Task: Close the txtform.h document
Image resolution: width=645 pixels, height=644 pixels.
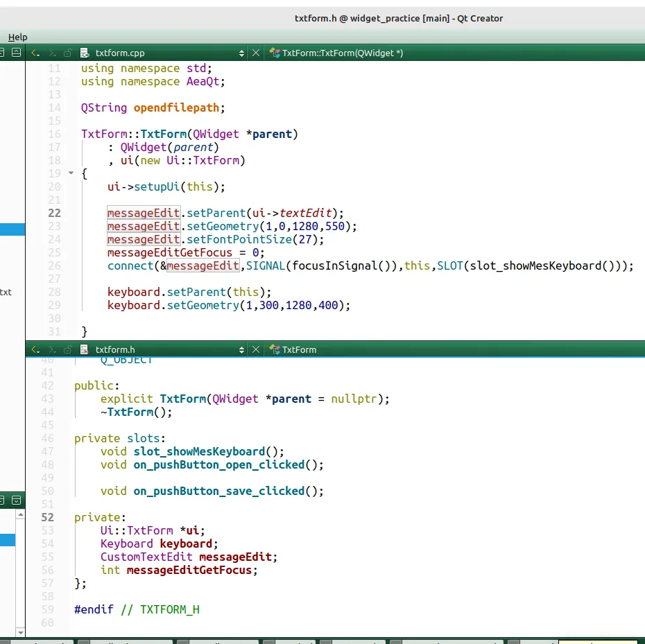Action: (x=256, y=349)
